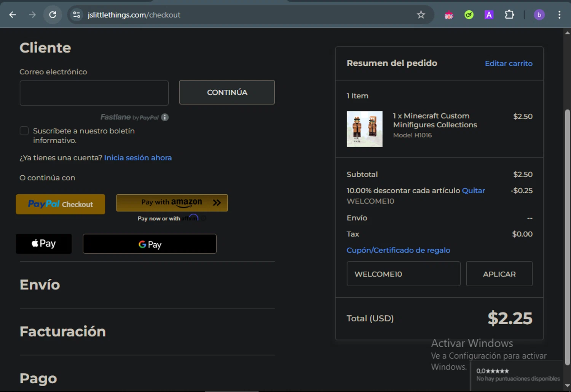Remove coupon with Quitar link
The image size is (571, 392).
click(473, 190)
